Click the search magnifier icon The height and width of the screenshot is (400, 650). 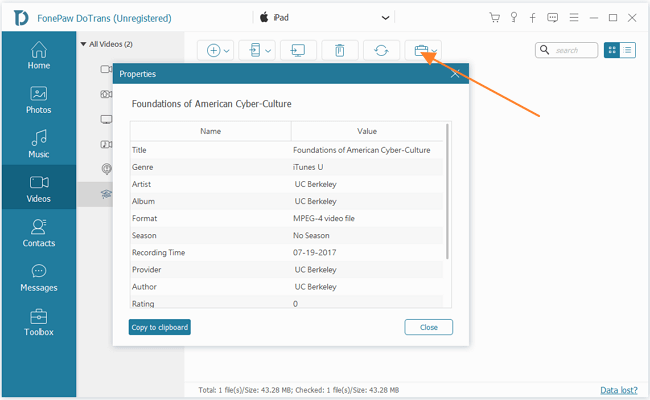click(545, 50)
